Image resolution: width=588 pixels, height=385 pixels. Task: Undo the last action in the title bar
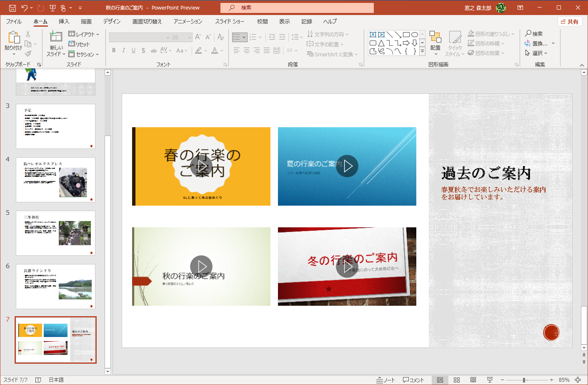pos(25,8)
